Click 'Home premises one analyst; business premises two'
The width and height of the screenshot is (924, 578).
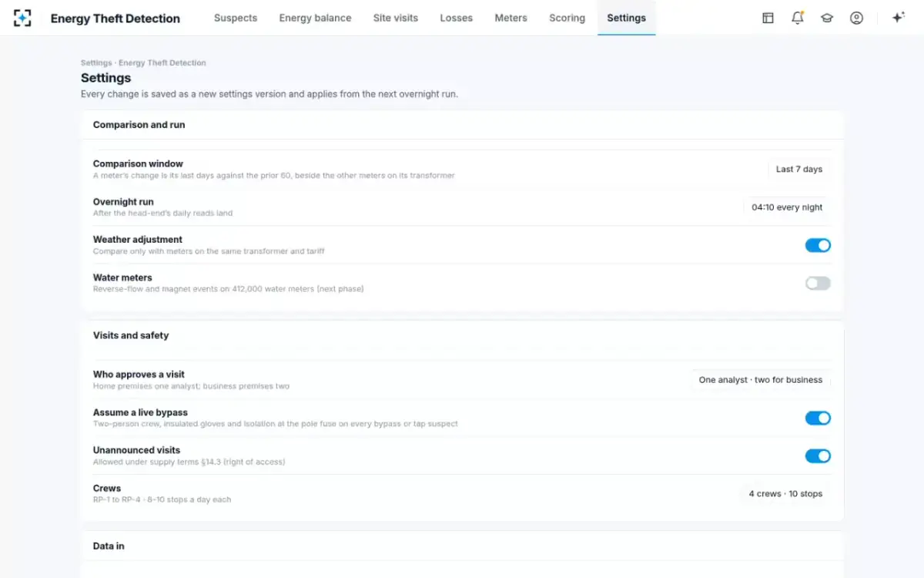(191, 386)
